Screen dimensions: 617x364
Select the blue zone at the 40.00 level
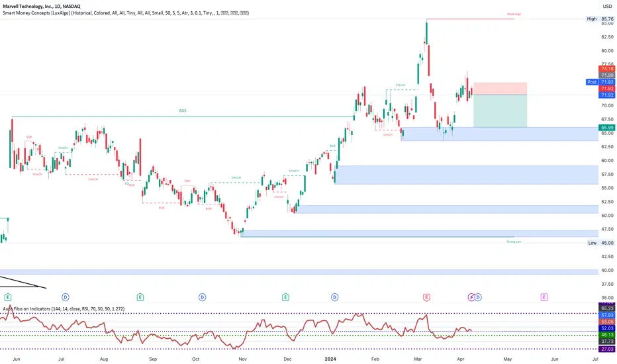pos(299,272)
